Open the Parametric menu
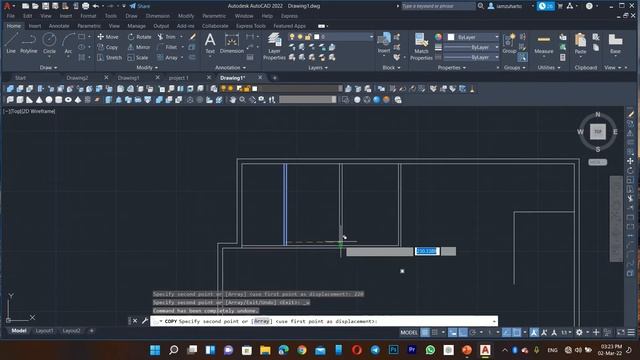This screenshot has height=360, width=640. (214, 16)
